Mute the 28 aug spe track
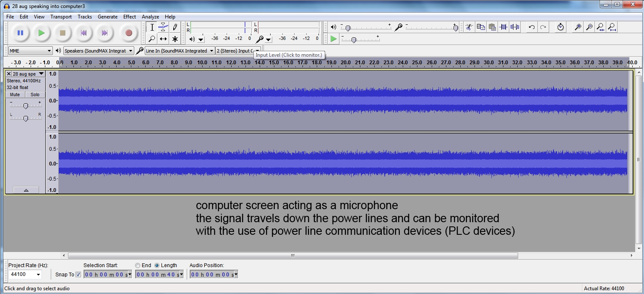 coord(15,94)
